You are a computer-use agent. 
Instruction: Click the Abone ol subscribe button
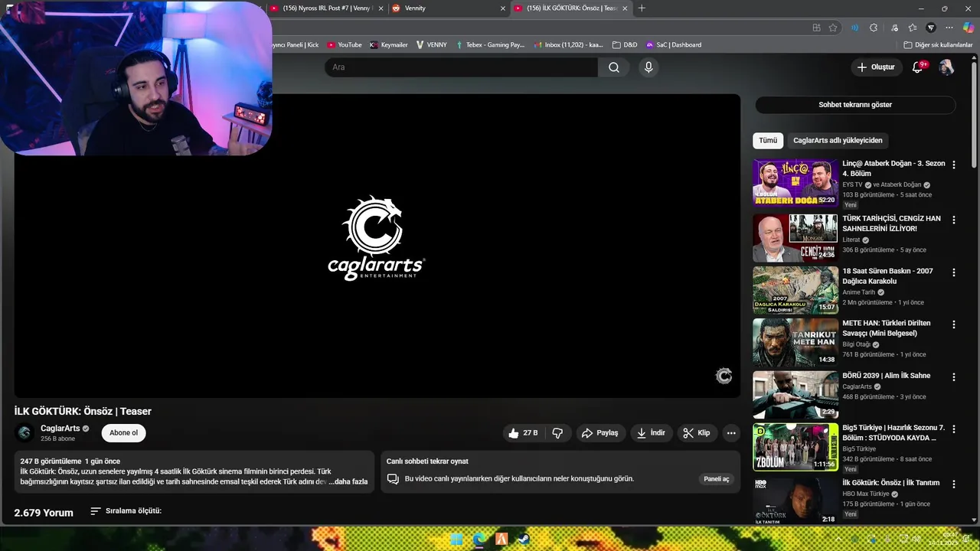click(123, 433)
